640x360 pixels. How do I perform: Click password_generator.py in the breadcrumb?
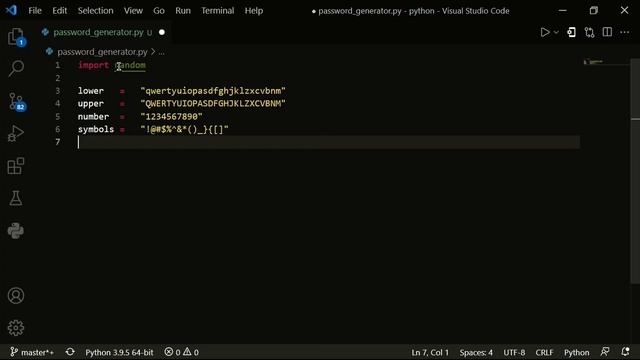click(x=102, y=52)
